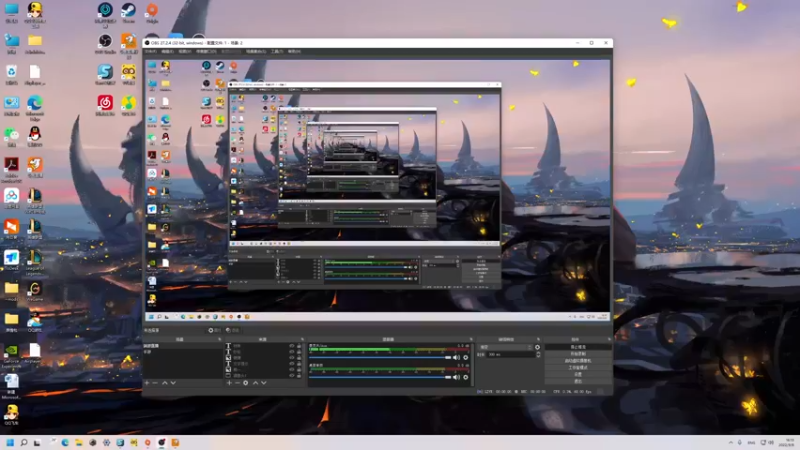Open settings gear of the bottom mixer channel

(x=465, y=378)
